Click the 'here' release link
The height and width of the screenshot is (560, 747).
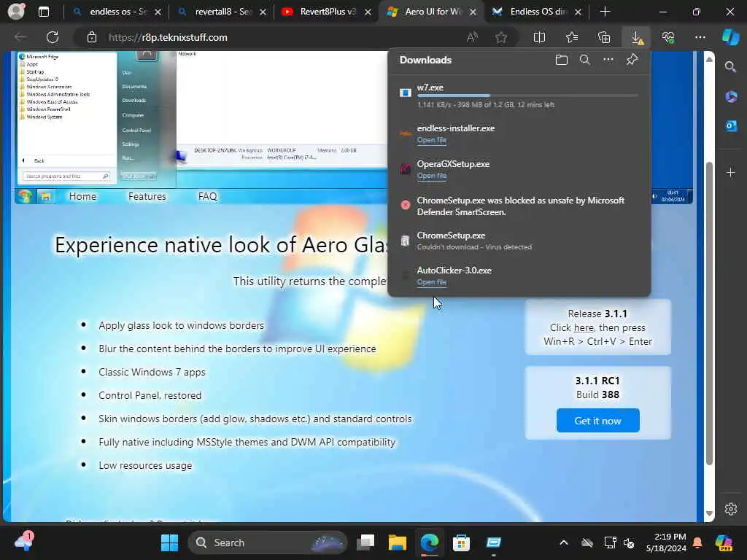[584, 327]
